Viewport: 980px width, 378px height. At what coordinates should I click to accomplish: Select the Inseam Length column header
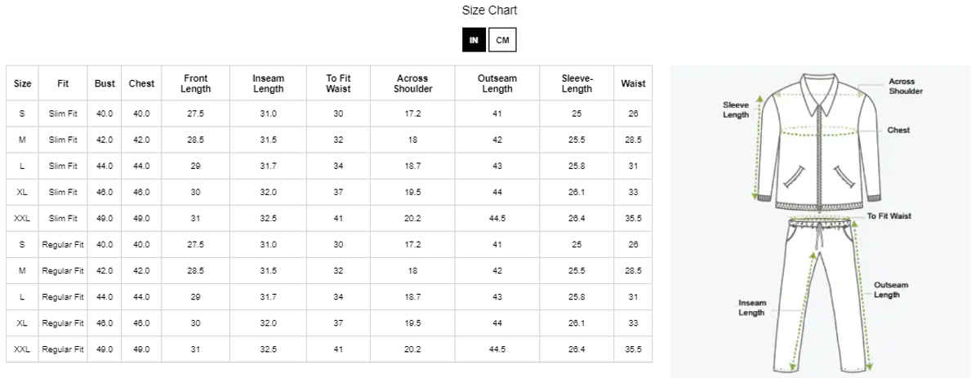[269, 83]
